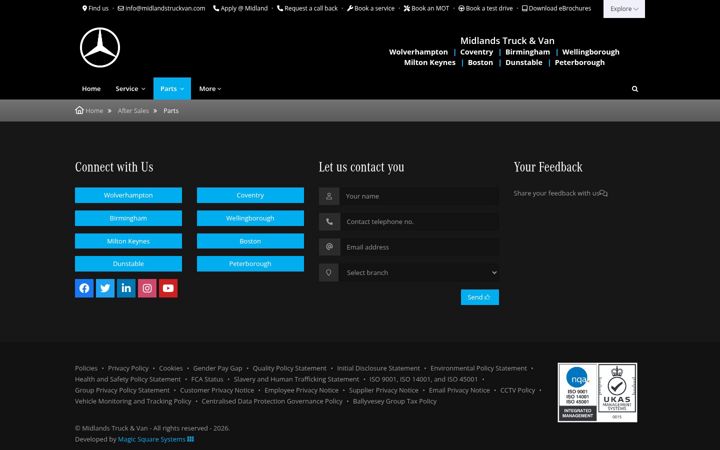Expand the Explore dropdown
The height and width of the screenshot is (450, 720).
click(624, 9)
